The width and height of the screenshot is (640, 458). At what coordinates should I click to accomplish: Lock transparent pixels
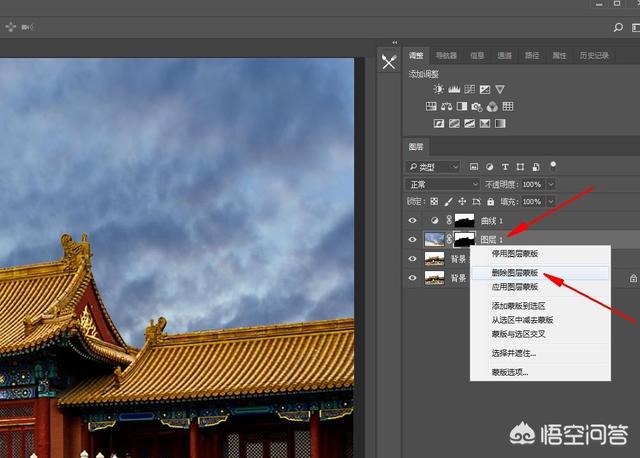coord(434,202)
